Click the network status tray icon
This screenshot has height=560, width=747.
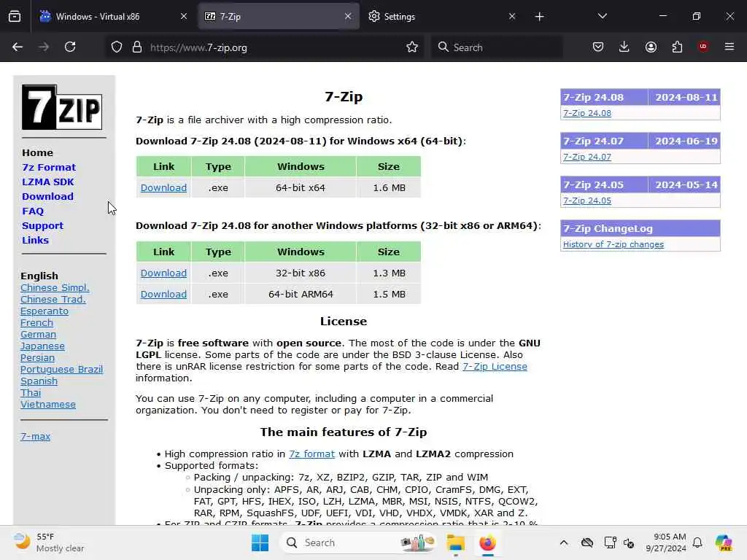pos(610,542)
